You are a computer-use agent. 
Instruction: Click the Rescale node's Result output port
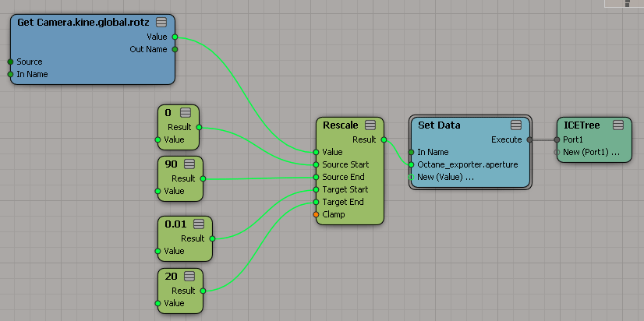coord(384,139)
